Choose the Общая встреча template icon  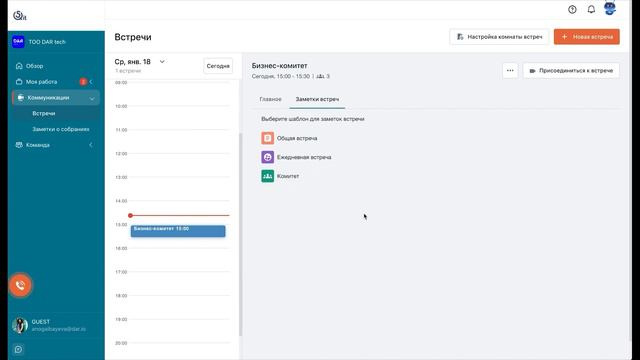click(267, 138)
